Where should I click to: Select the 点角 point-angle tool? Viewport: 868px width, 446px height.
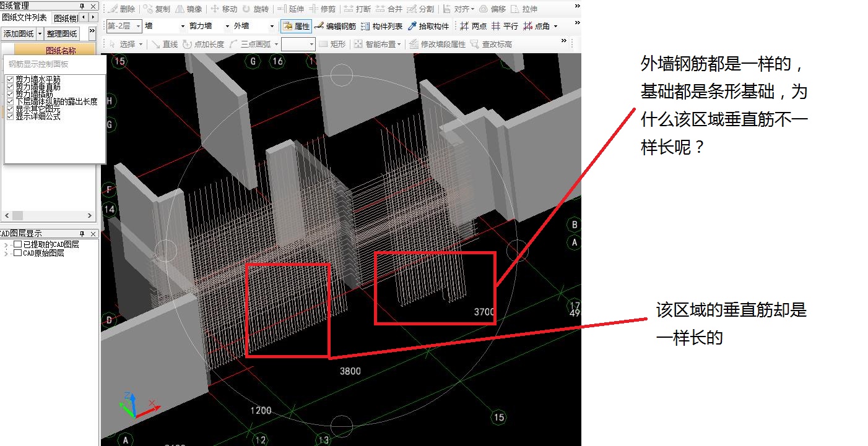(536, 27)
